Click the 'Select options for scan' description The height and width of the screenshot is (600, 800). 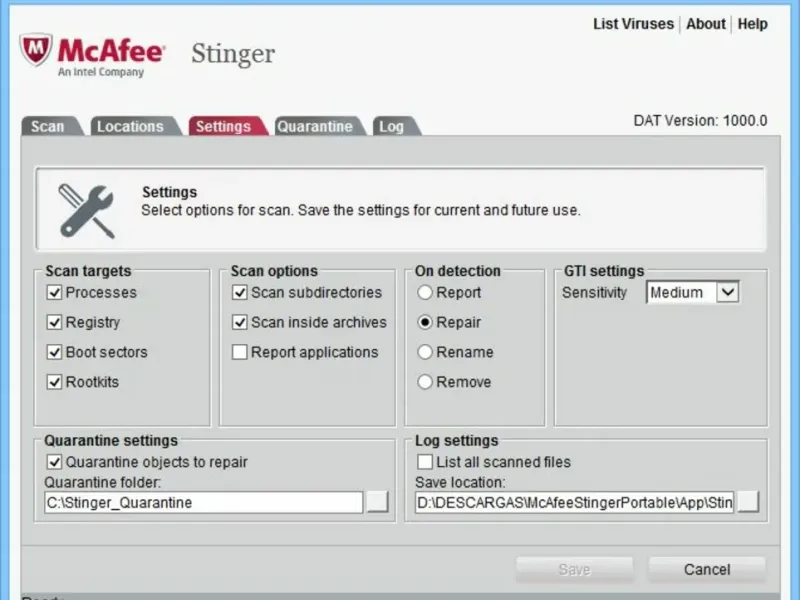tap(361, 210)
